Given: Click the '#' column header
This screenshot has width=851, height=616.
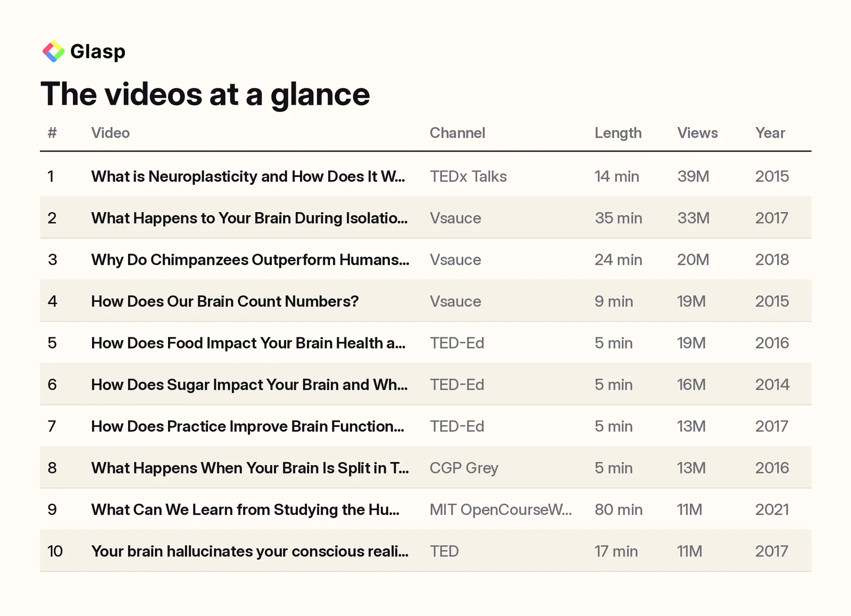Looking at the screenshot, I should click(52, 133).
